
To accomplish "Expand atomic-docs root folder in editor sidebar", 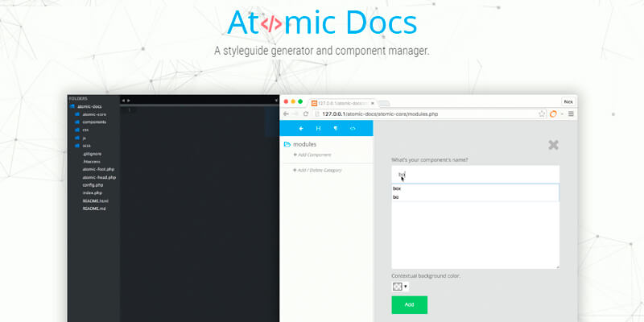I will pos(86,106).
